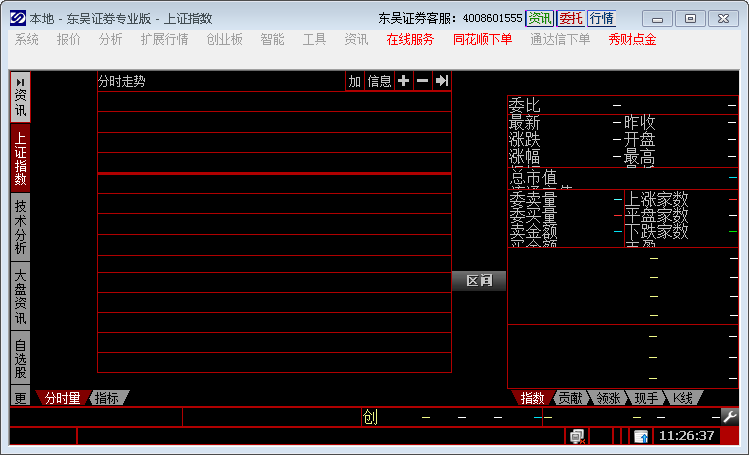Click the 区间 button beside chart

[479, 281]
